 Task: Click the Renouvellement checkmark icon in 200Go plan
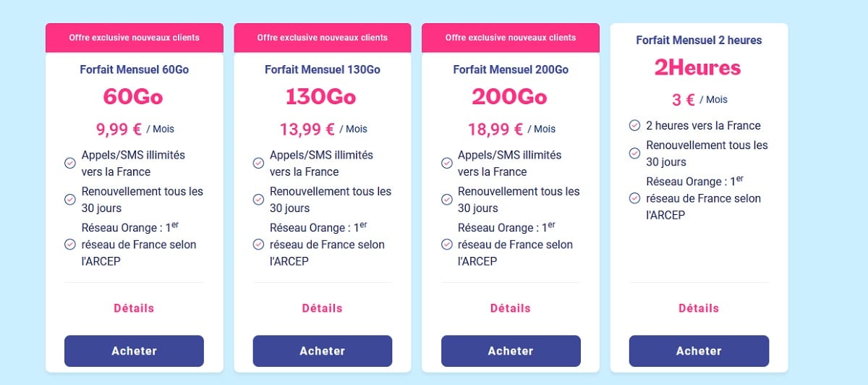pyautogui.click(x=446, y=199)
